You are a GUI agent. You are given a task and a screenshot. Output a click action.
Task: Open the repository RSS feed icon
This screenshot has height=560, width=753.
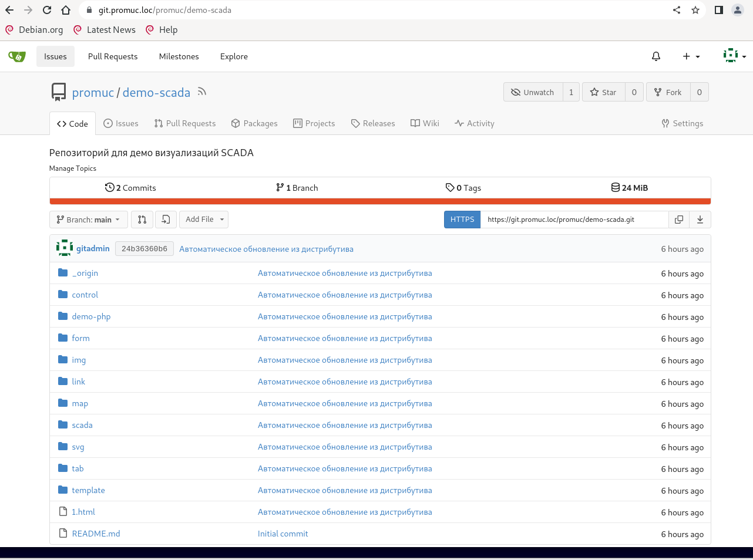tap(202, 92)
